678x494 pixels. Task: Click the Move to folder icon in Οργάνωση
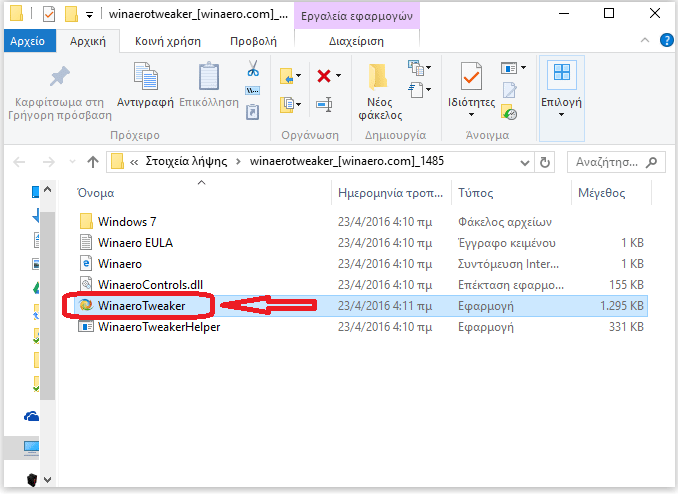click(x=286, y=76)
